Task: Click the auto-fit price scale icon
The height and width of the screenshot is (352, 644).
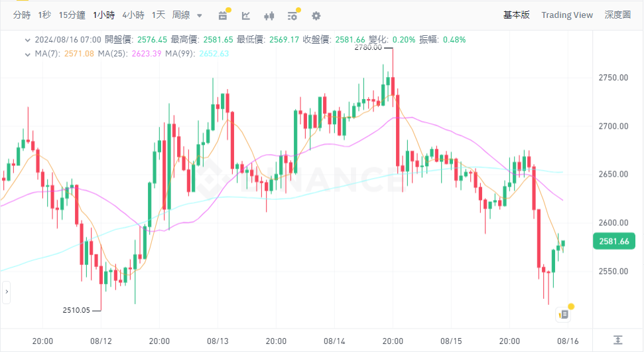Action: click(x=617, y=339)
